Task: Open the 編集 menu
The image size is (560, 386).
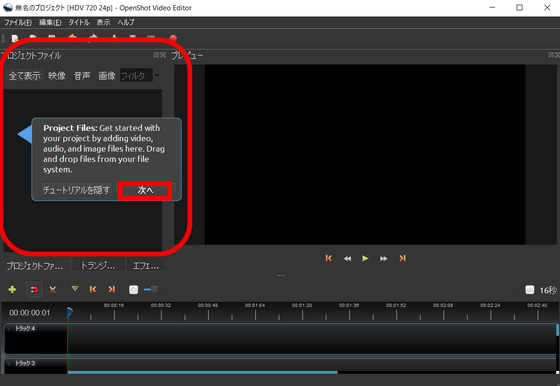Action: pos(50,22)
